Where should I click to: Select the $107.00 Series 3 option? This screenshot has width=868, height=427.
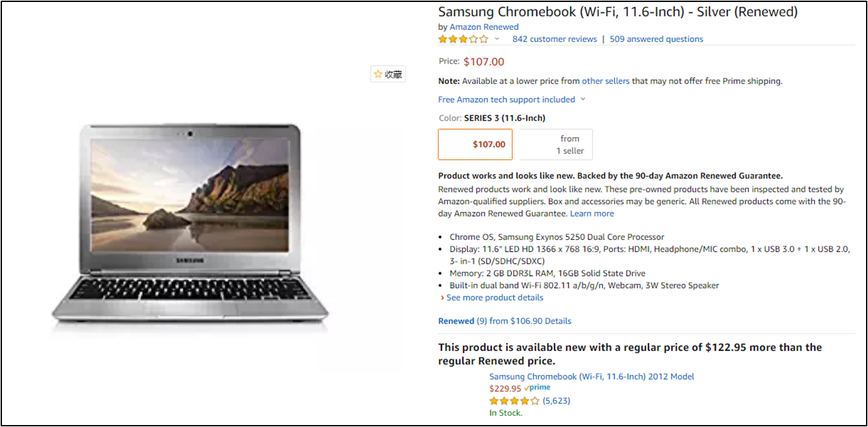click(475, 145)
